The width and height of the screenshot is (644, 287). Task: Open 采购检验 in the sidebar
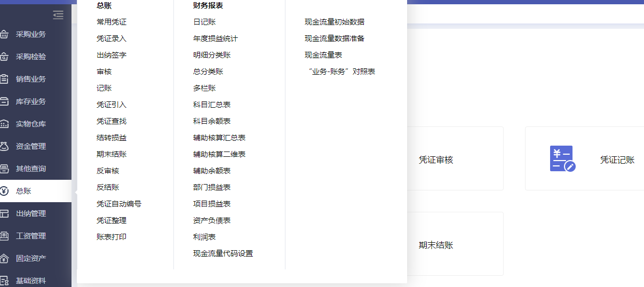[30, 57]
